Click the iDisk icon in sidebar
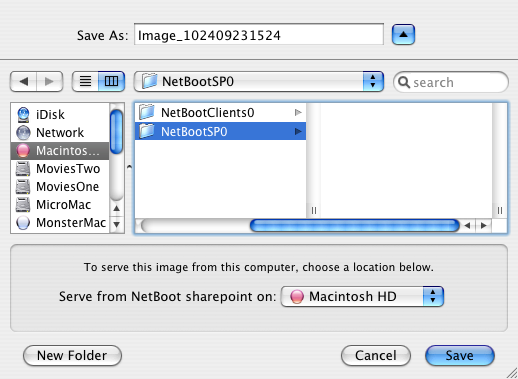 click(x=23, y=115)
